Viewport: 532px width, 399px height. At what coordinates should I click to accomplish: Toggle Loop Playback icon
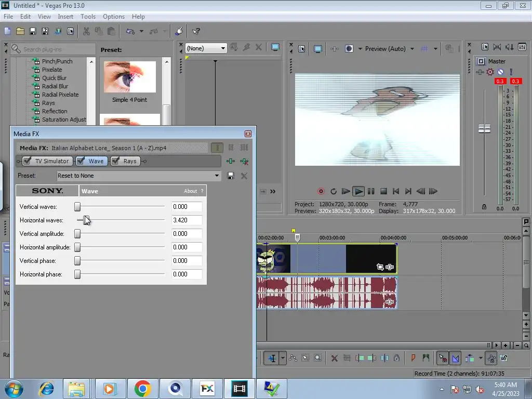click(333, 191)
